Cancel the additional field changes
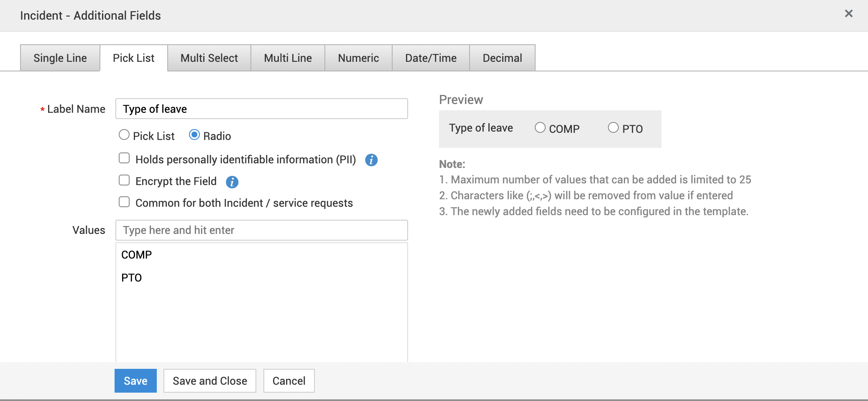Screen dimensions: 868x401 tap(289, 381)
